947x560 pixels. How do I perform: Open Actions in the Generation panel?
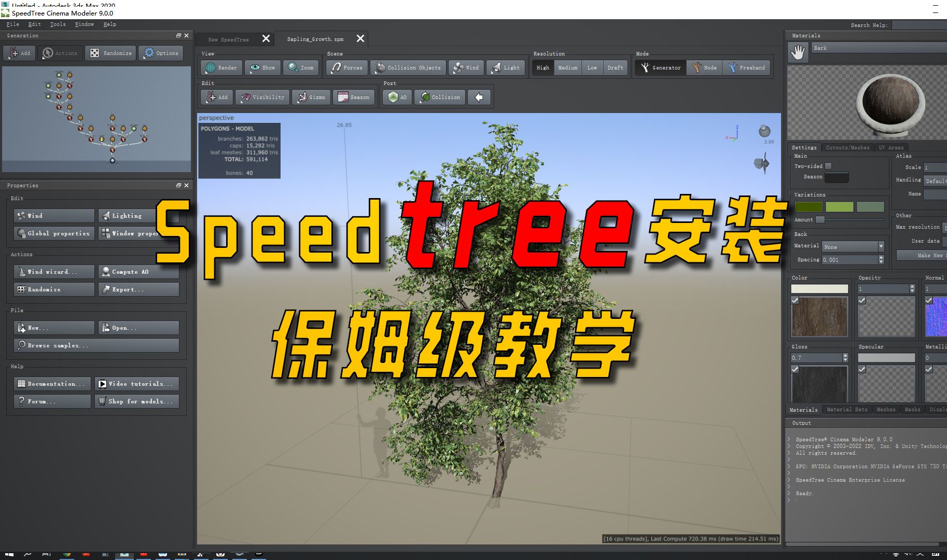60,53
